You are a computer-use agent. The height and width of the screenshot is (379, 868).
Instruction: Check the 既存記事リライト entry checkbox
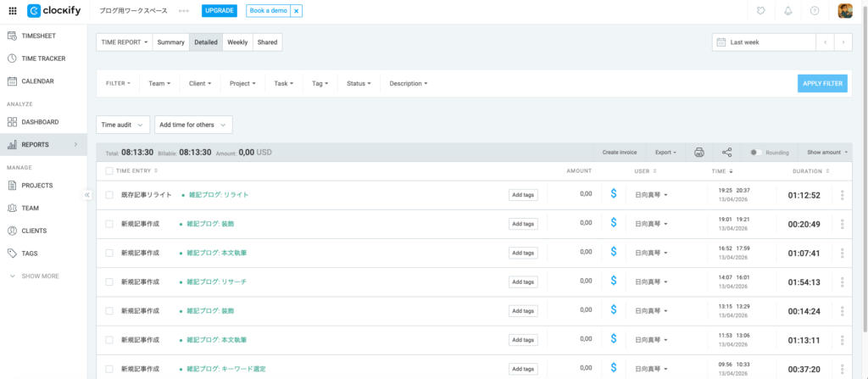tap(108, 195)
